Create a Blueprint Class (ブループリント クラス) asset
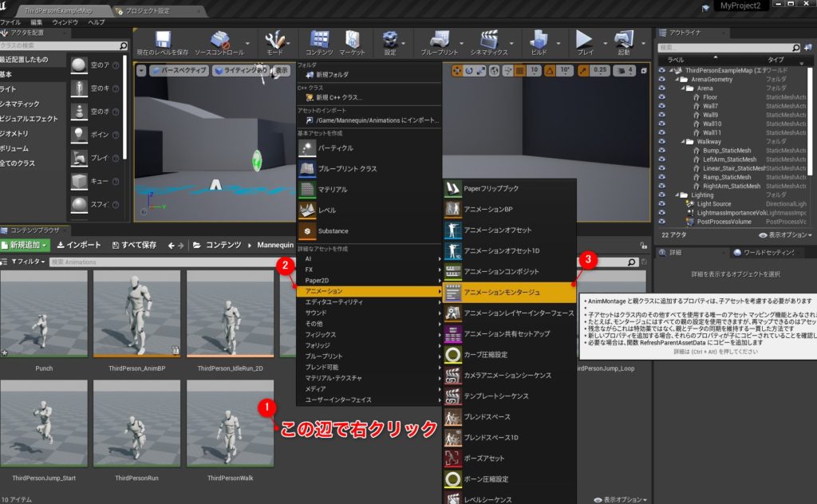The image size is (817, 504). pyautogui.click(x=369, y=169)
